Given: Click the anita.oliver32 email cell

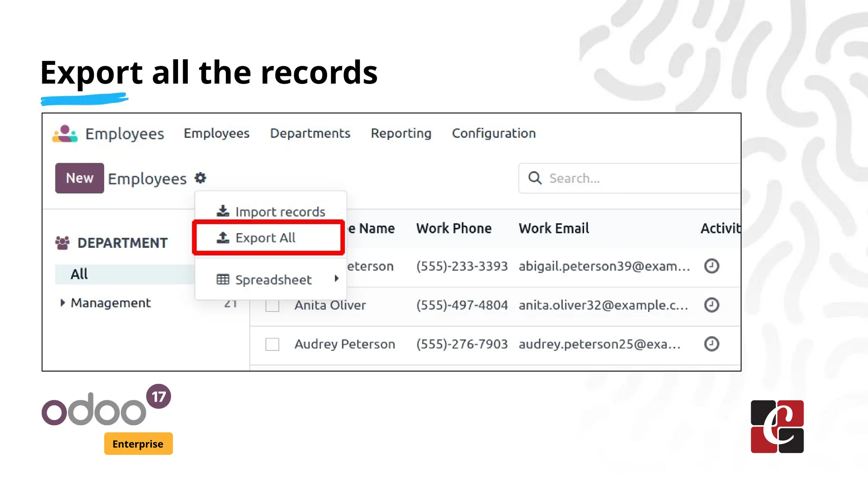Looking at the screenshot, I should 603,305.
